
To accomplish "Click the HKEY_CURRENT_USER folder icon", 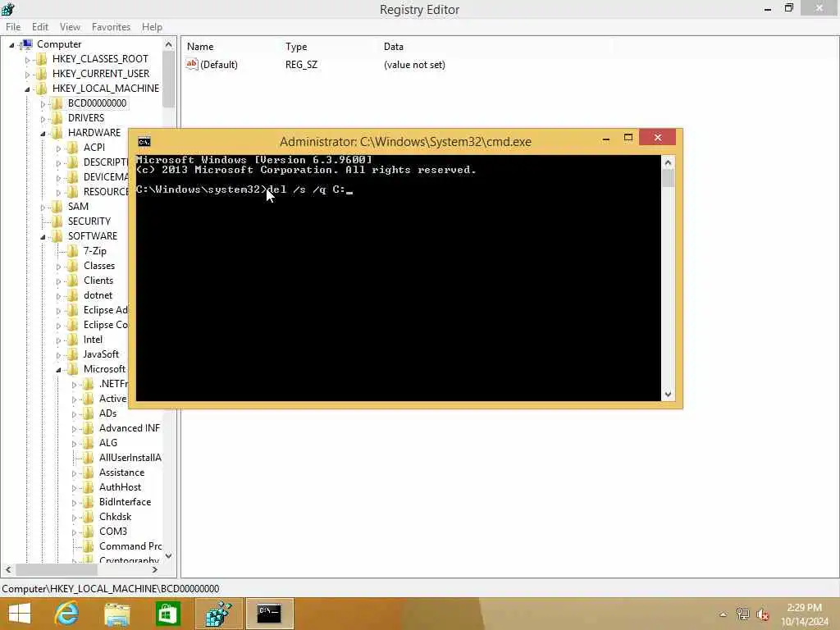I will [41, 74].
